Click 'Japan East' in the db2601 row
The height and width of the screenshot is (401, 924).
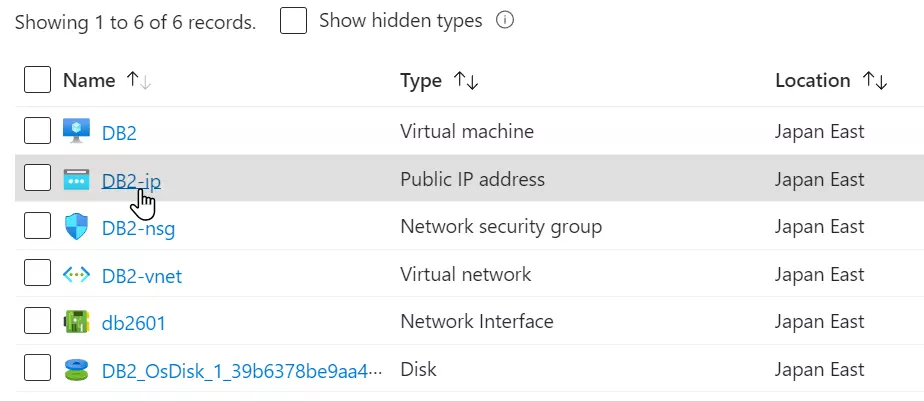[820, 322]
